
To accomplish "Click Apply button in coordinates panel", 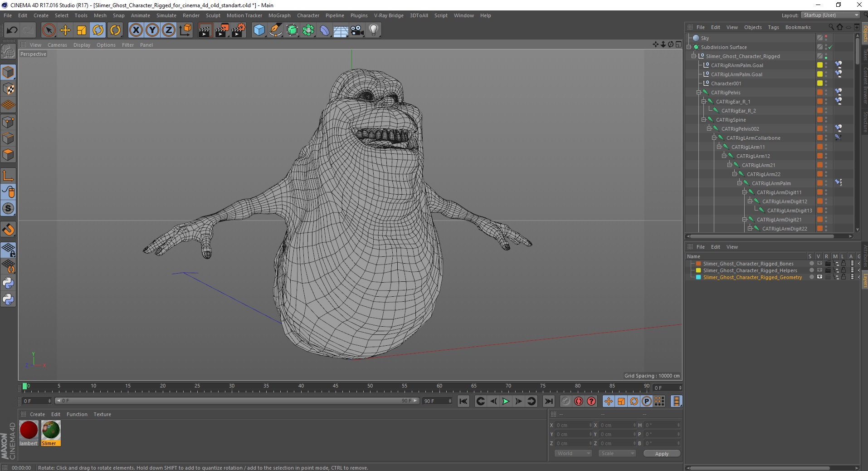I will (662, 454).
